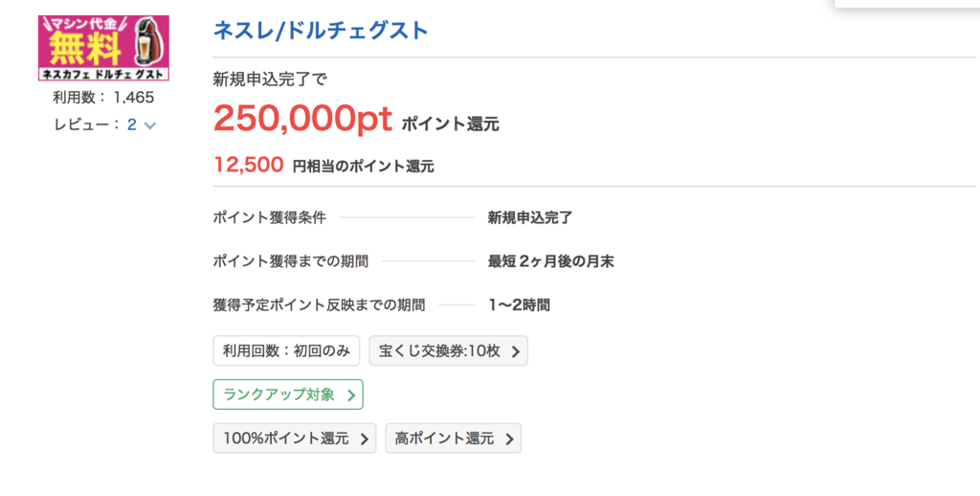
Task: Open the 宝くじ交換券:10枚 tag
Action: click(448, 350)
